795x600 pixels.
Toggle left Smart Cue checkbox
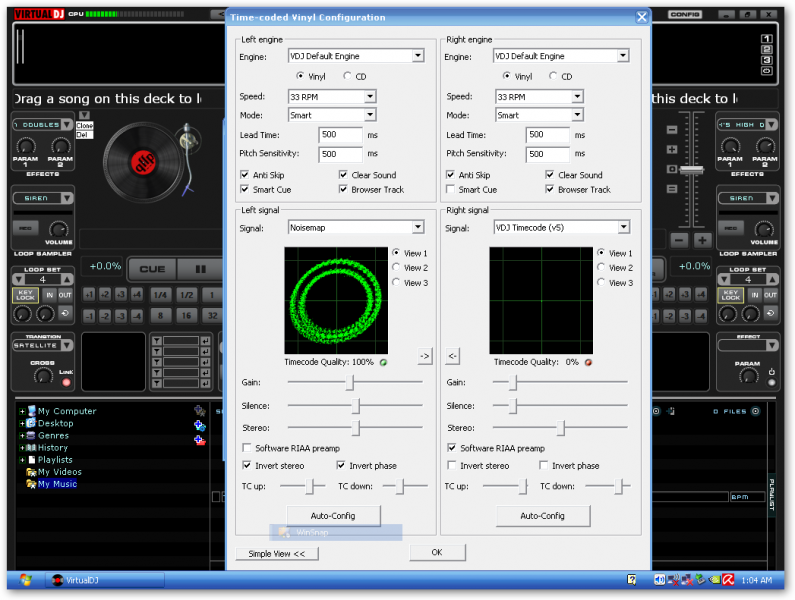(244, 189)
